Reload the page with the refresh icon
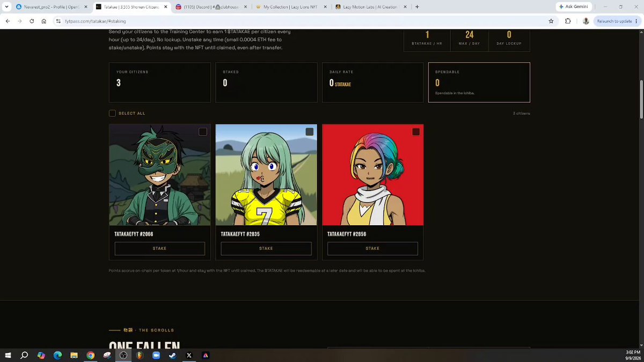This screenshot has width=644, height=362. pos(32,21)
